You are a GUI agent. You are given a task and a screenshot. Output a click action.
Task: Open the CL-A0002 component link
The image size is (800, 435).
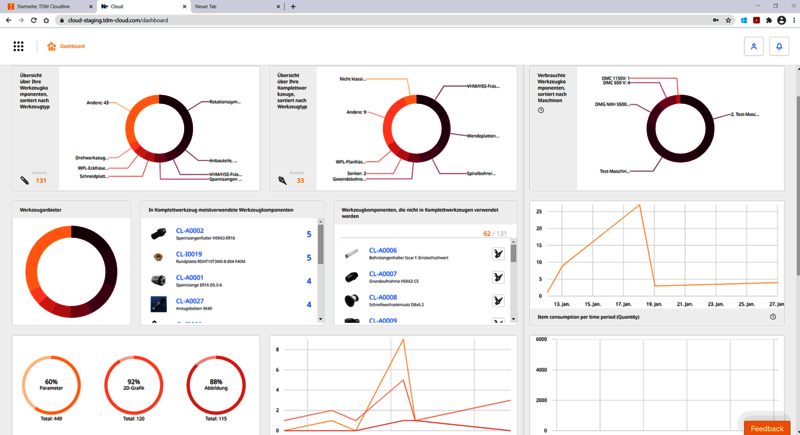(189, 230)
